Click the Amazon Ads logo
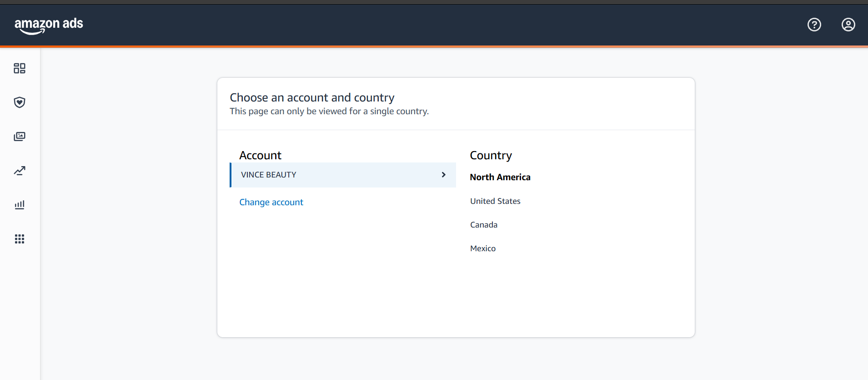Image resolution: width=868 pixels, height=380 pixels. 49,25
